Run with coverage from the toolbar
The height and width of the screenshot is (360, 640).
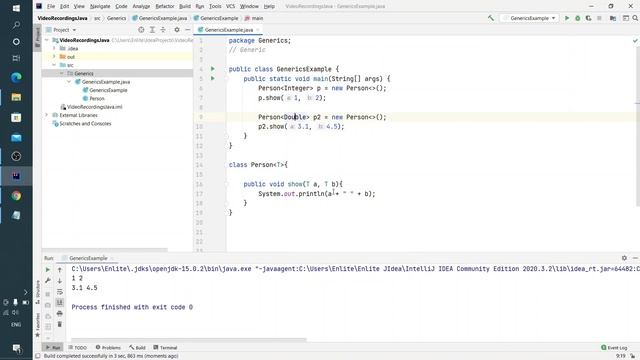588,18
